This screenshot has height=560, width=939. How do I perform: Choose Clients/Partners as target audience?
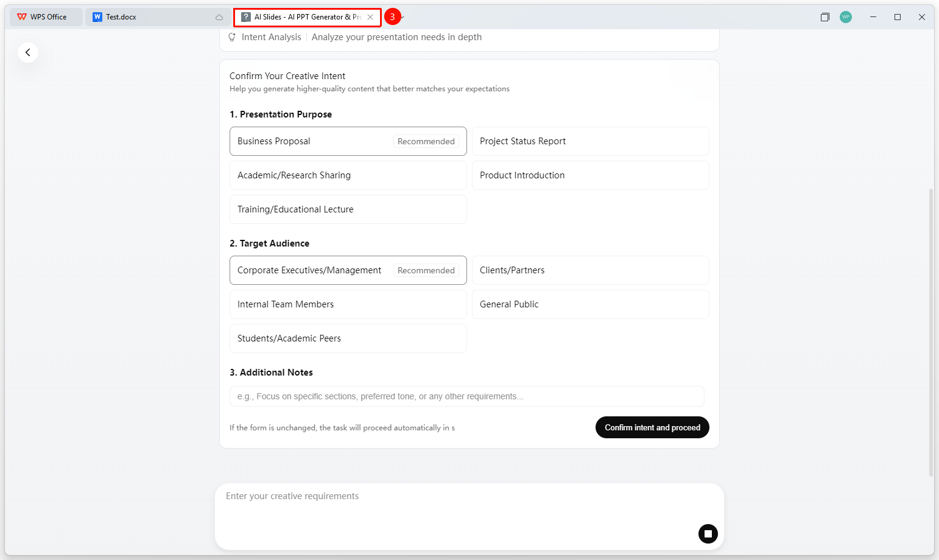tap(591, 270)
